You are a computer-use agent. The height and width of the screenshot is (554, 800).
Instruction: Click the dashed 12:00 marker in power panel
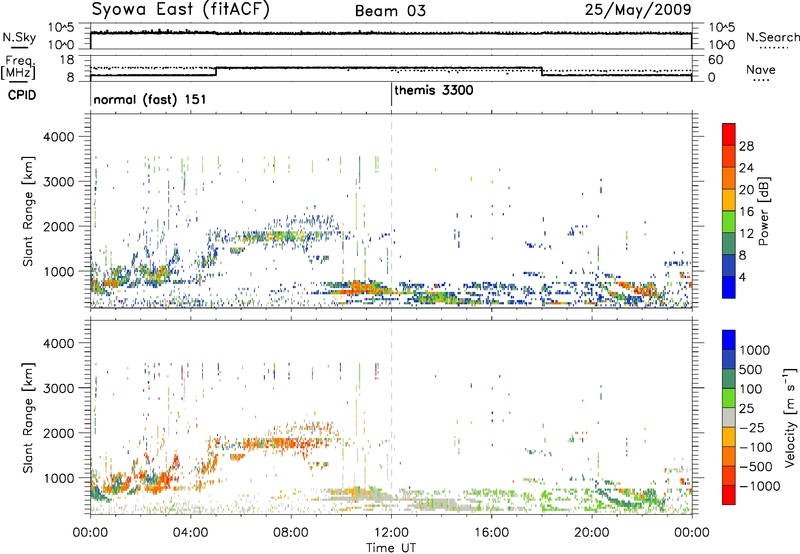point(391,211)
